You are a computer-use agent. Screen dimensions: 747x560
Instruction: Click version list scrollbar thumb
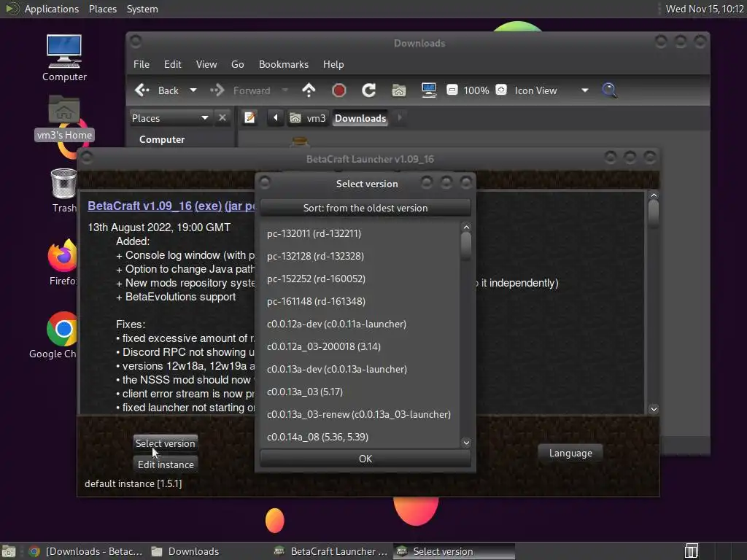pyautogui.click(x=466, y=246)
